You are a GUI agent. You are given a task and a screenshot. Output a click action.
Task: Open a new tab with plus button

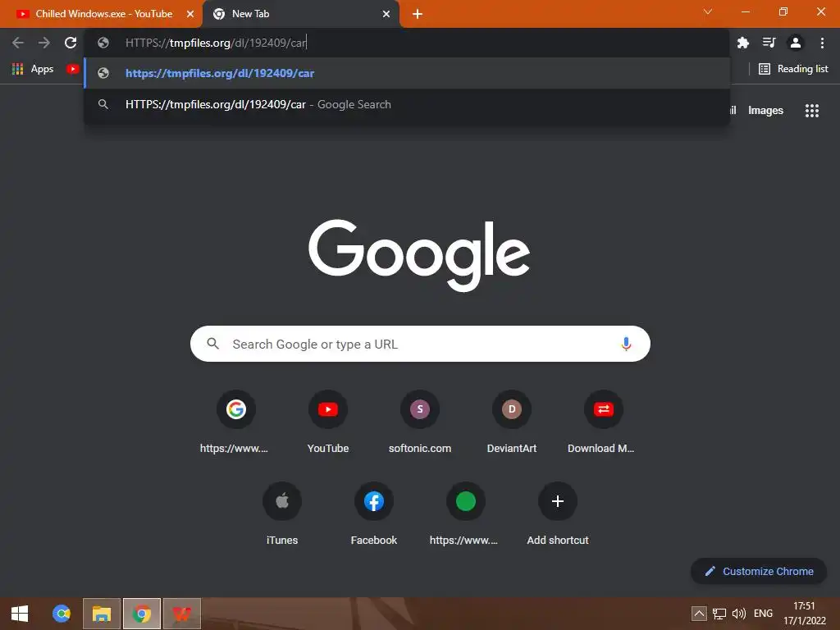418,14
